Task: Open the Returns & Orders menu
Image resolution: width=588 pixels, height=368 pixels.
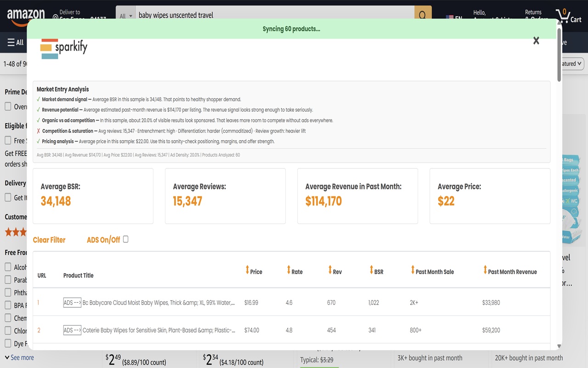Action: coord(537,16)
